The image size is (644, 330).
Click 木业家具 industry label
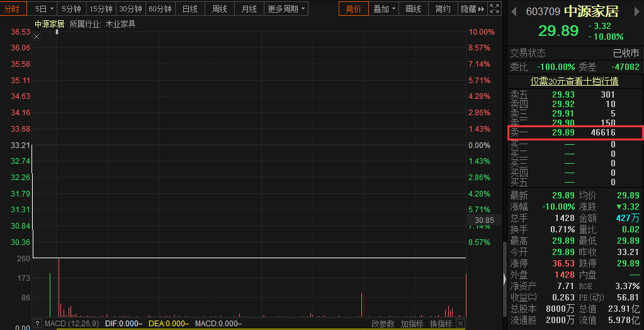point(120,25)
